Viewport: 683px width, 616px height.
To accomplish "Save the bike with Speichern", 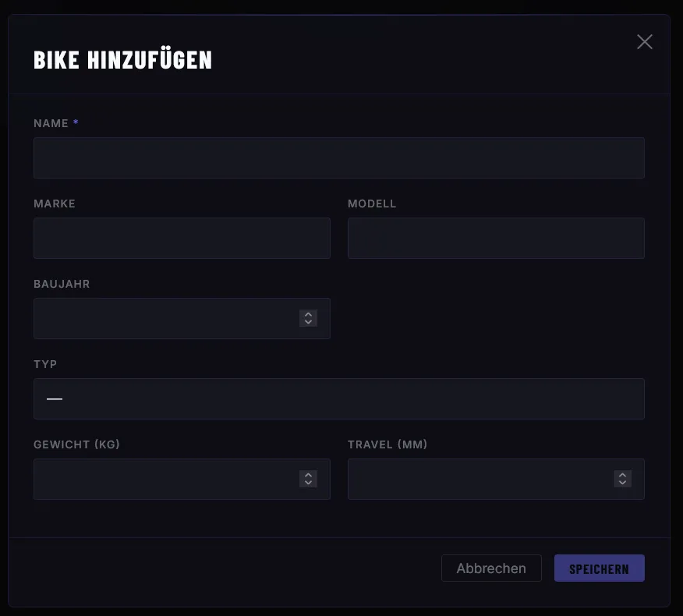I will pyautogui.click(x=599, y=568).
